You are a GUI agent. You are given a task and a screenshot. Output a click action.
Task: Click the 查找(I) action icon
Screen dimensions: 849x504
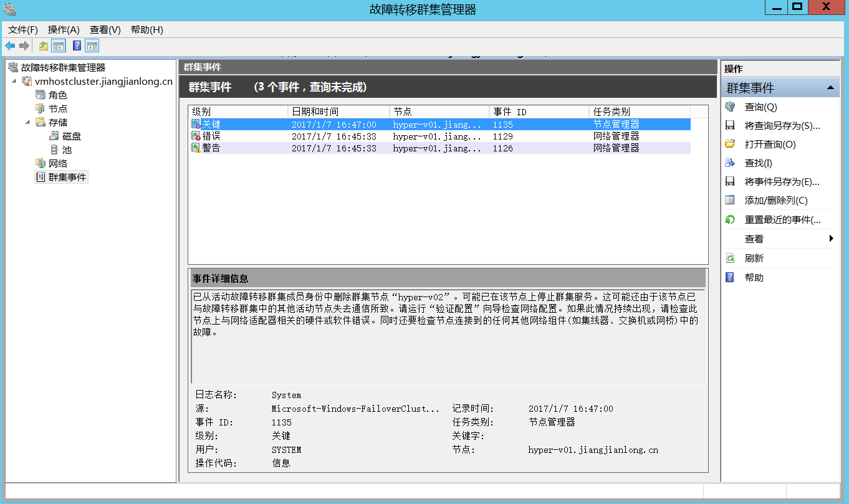(x=731, y=163)
